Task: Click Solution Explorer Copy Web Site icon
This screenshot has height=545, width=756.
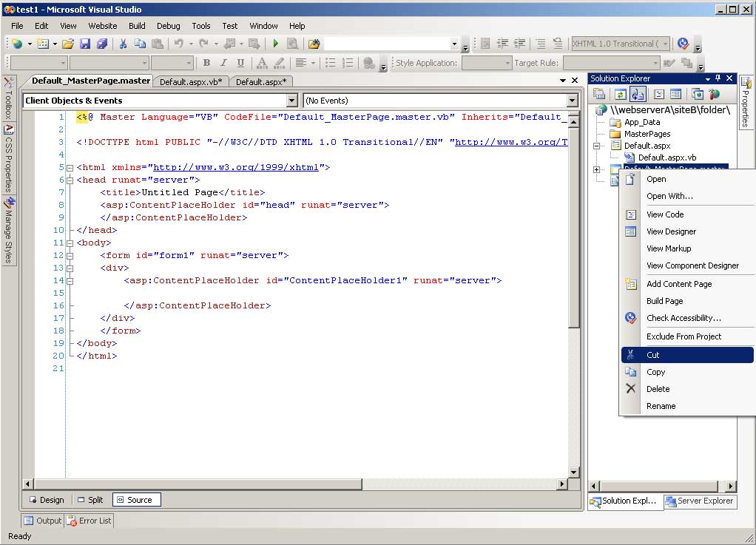Action: pos(697,95)
